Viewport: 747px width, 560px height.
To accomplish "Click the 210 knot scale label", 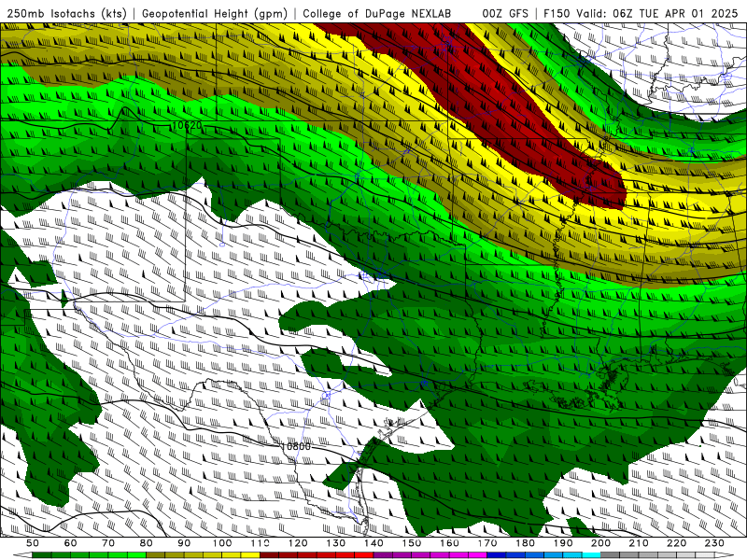I will coord(639,543).
